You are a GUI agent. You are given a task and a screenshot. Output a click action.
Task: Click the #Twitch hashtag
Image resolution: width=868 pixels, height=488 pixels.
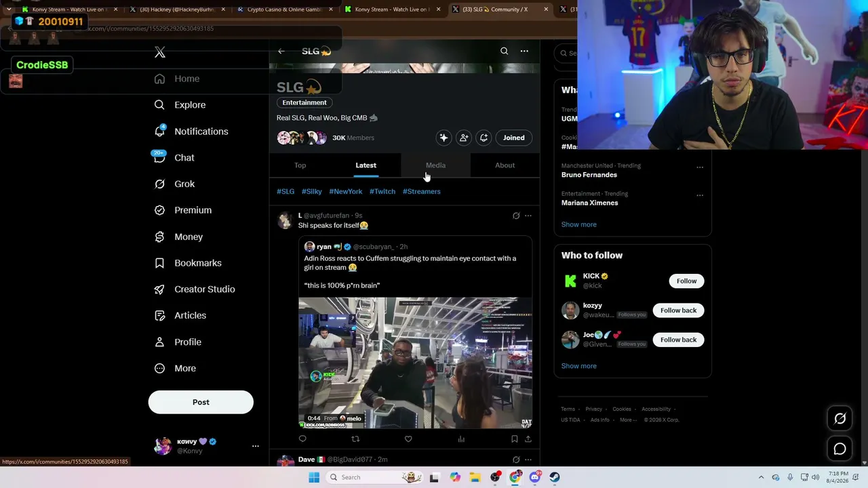pos(382,191)
